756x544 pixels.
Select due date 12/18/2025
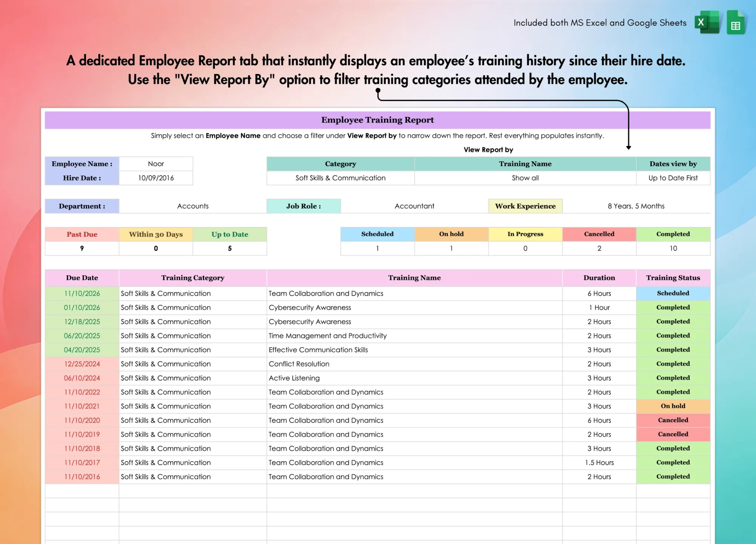tap(82, 321)
